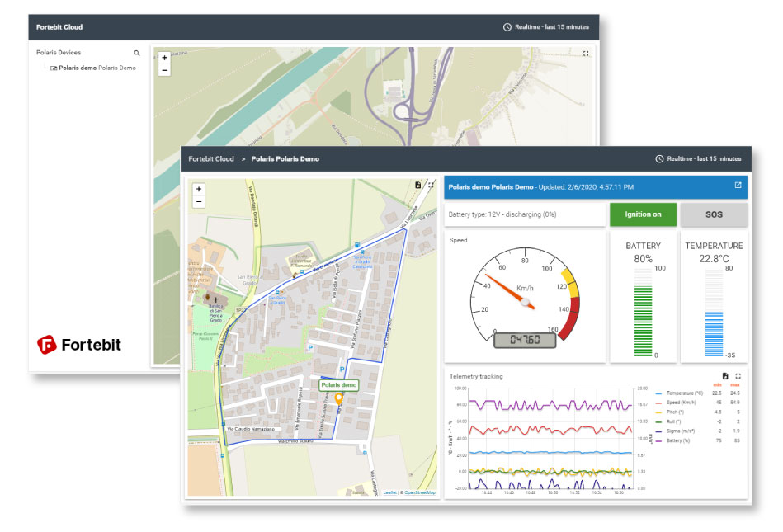The height and width of the screenshot is (532, 783).
Task: Toggle Sigma (m/s²) series in legend
Action: [675, 431]
